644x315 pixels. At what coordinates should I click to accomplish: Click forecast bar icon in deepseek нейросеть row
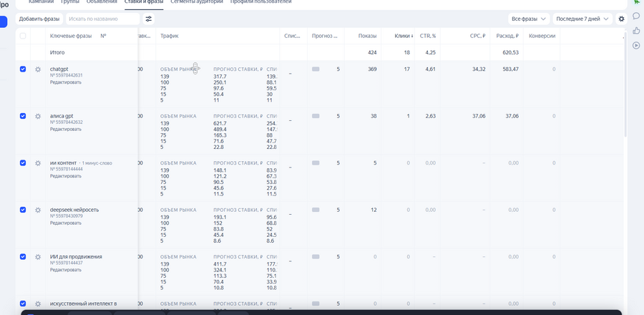pos(316,210)
